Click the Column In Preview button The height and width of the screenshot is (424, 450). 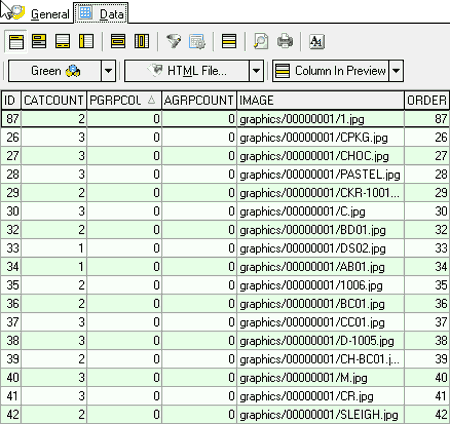pos(331,71)
